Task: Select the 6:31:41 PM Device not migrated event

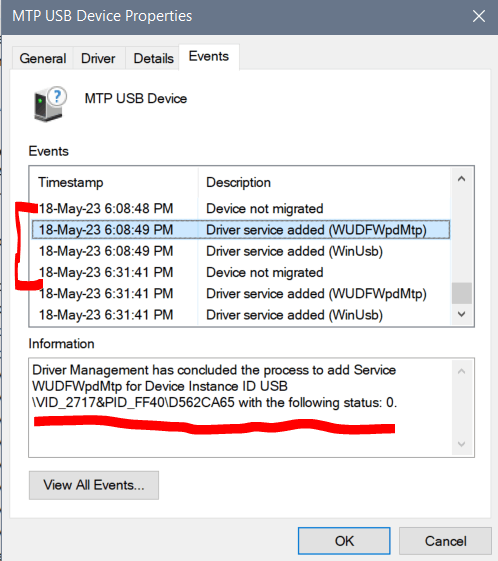Action: [x=241, y=272]
